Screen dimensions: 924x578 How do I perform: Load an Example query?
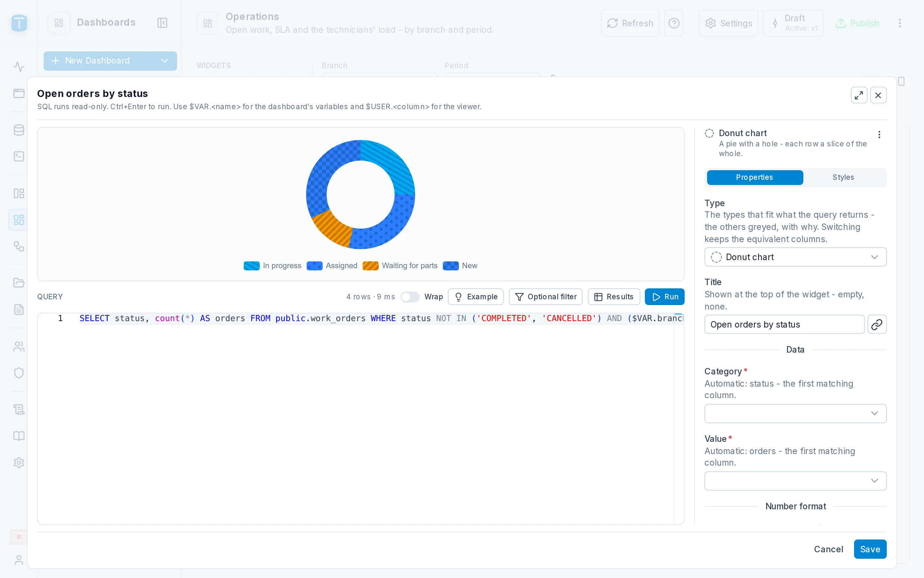coord(476,297)
